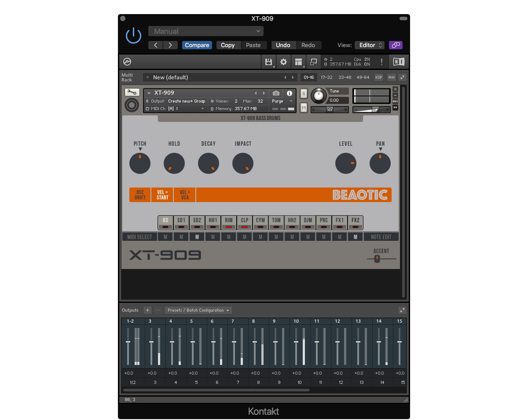Toggle the M button under CLP
This screenshot has height=420, width=528.
(x=244, y=237)
